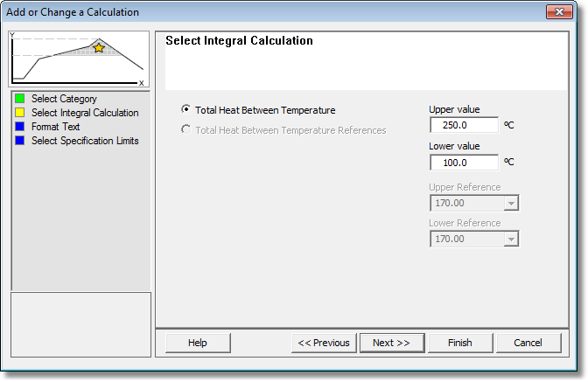The height and width of the screenshot is (382, 588).
Task: Advance with the Next >> button
Action: (392, 343)
